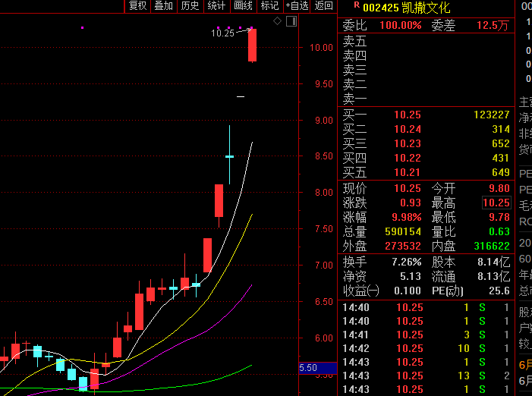The height and width of the screenshot is (396, 532).
Task: Add stock via +自选 button
Action: coord(297,6)
